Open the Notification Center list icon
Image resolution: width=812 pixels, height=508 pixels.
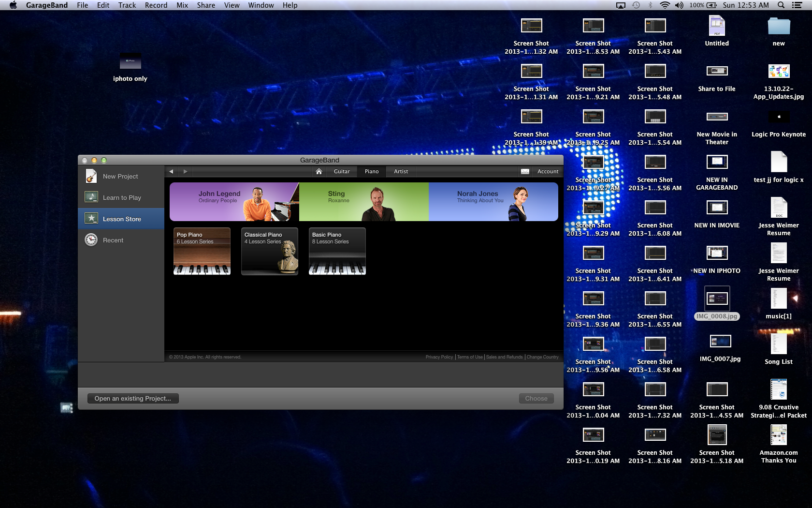coord(797,5)
